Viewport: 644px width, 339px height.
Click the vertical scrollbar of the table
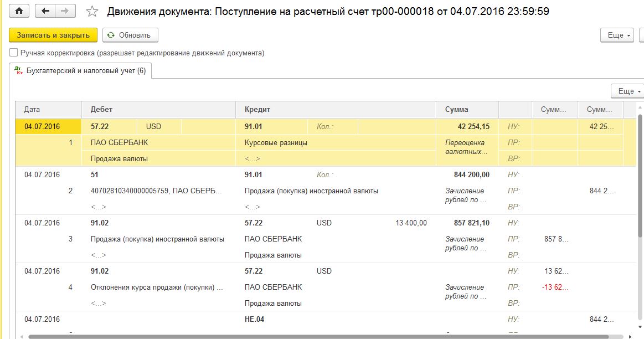640,177
